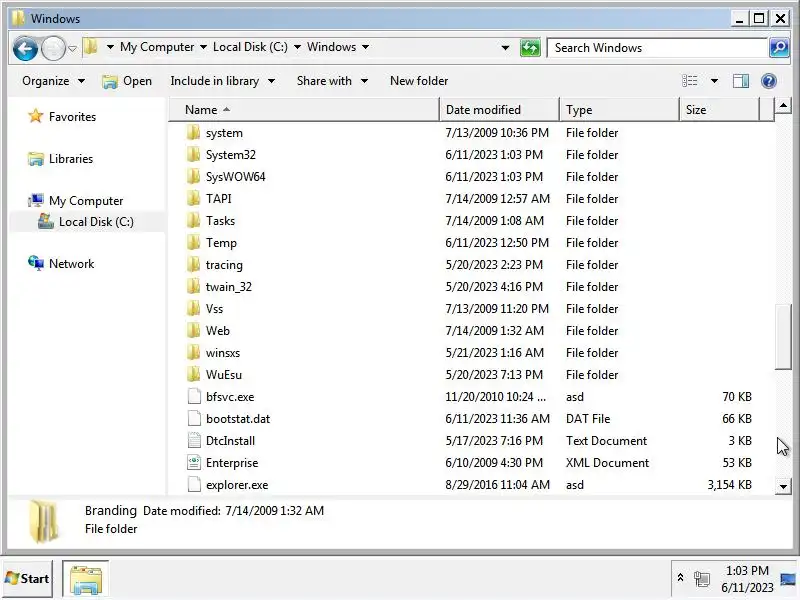800x600 pixels.
Task: Select the bootstat.dat file icon
Action: pos(194,418)
